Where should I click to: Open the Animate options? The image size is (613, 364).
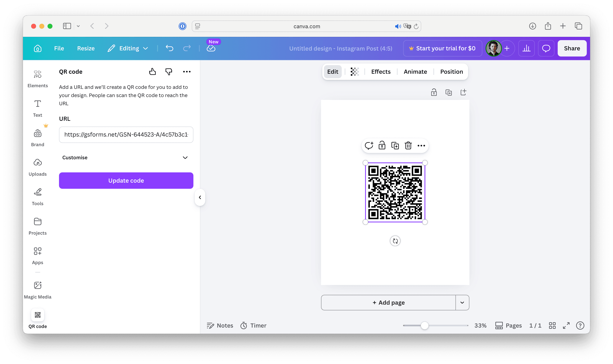(x=415, y=72)
